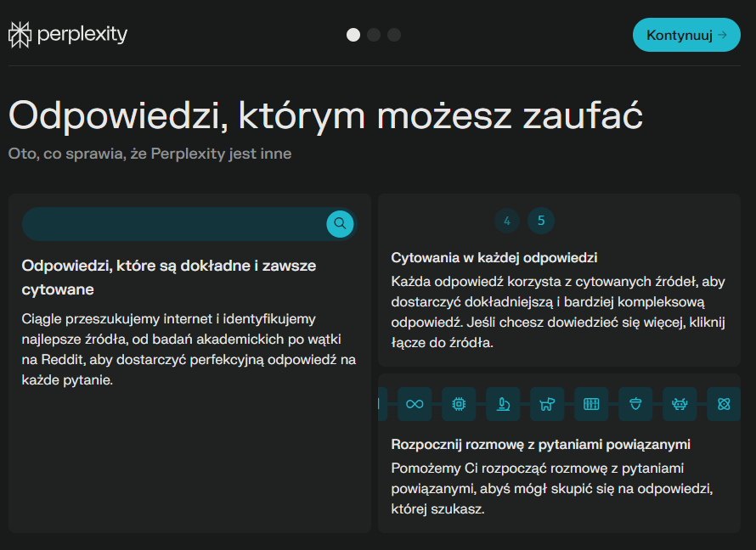Image resolution: width=756 pixels, height=550 pixels.
Task: Click the infinity symbol icon
Action: 415,404
